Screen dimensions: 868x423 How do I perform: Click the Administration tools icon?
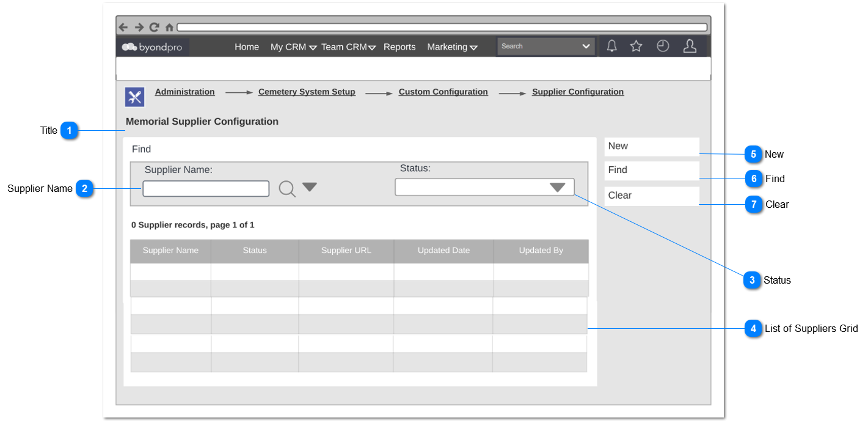coord(135,97)
